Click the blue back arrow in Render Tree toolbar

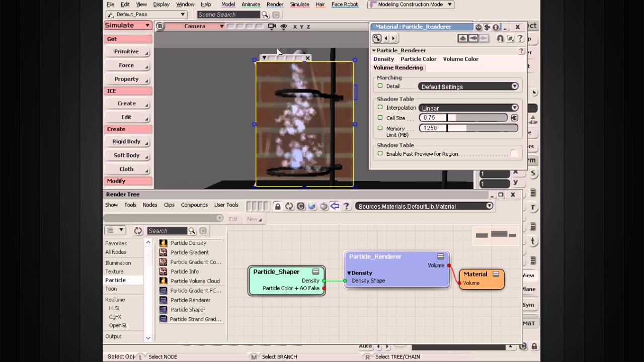tap(335, 206)
